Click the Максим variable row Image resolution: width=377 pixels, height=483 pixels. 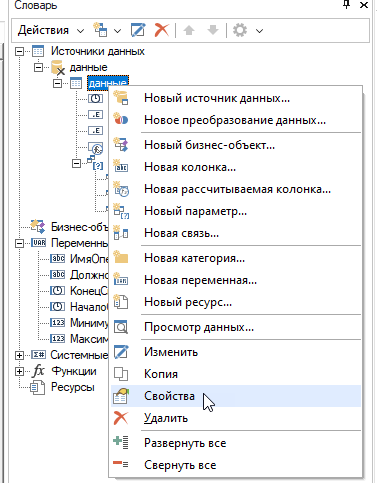pyautogui.click(x=89, y=339)
